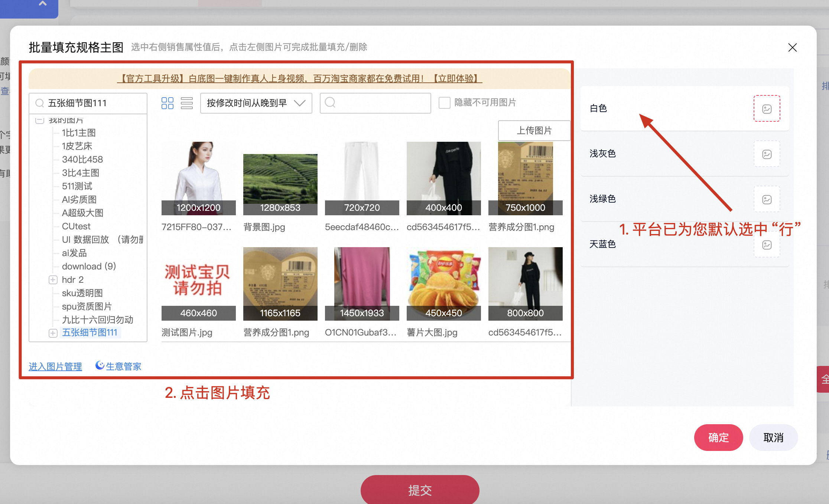
Task: Open the ai发品 folder
Action: (74, 253)
